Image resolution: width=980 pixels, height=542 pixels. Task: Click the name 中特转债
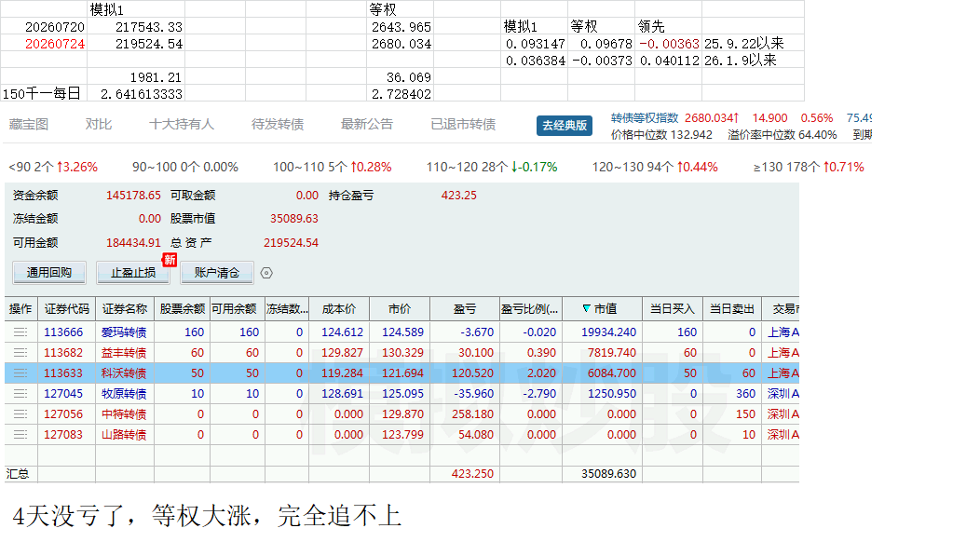click(124, 414)
